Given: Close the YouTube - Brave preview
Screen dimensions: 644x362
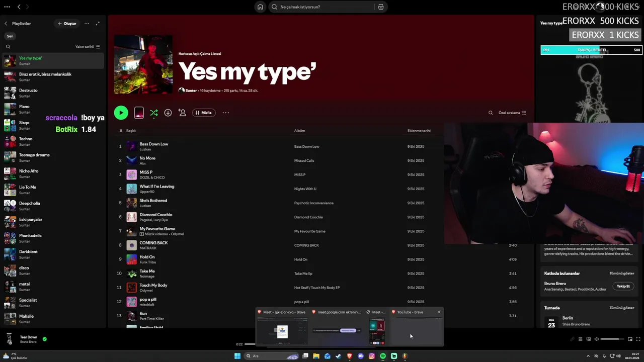Looking at the screenshot, I should tap(439, 312).
